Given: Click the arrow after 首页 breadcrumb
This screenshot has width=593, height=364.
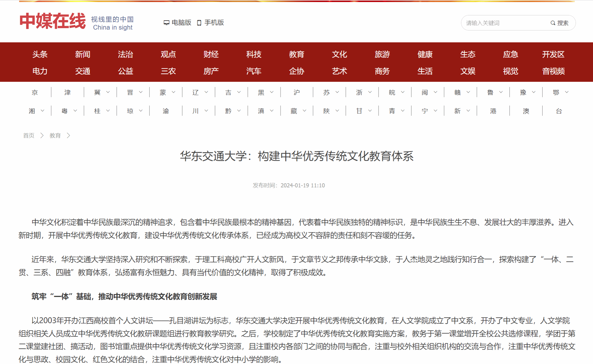Looking at the screenshot, I should pyautogui.click(x=42, y=135).
